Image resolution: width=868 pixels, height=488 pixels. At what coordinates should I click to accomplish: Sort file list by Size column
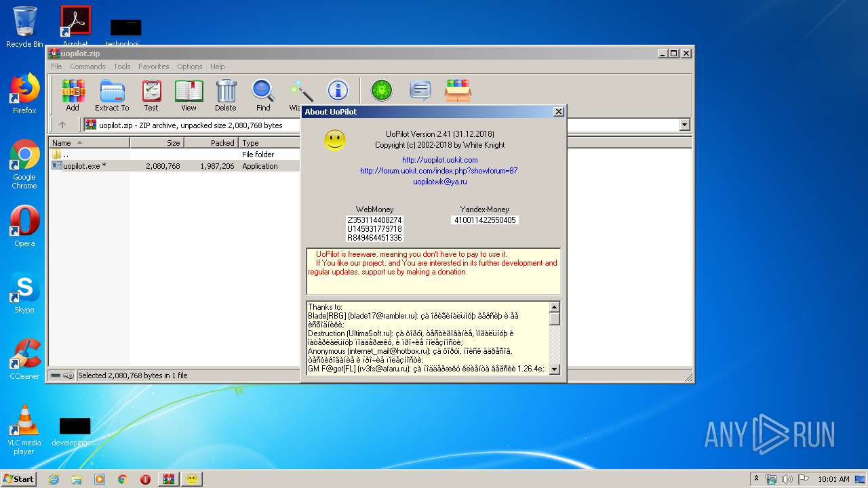pos(157,143)
